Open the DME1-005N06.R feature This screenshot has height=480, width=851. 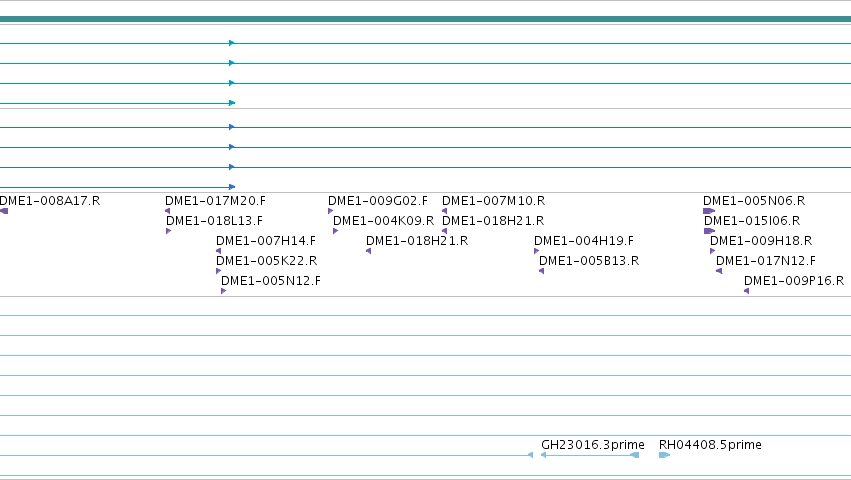click(754, 201)
